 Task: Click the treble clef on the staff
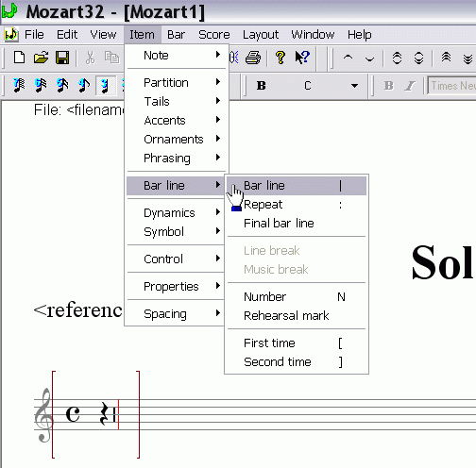click(44, 415)
